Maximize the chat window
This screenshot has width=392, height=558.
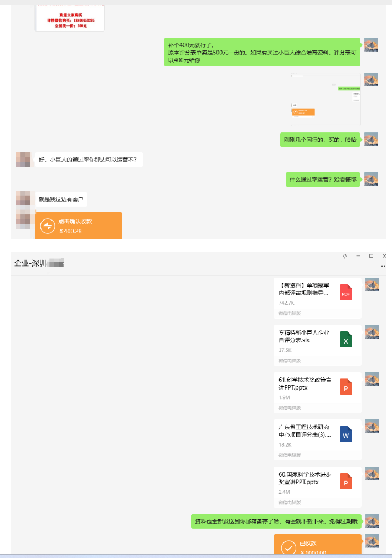point(371,256)
